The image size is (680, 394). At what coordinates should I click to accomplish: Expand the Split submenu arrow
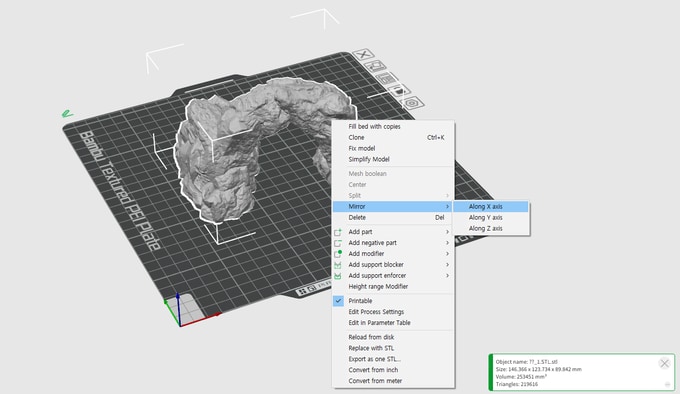click(x=447, y=195)
